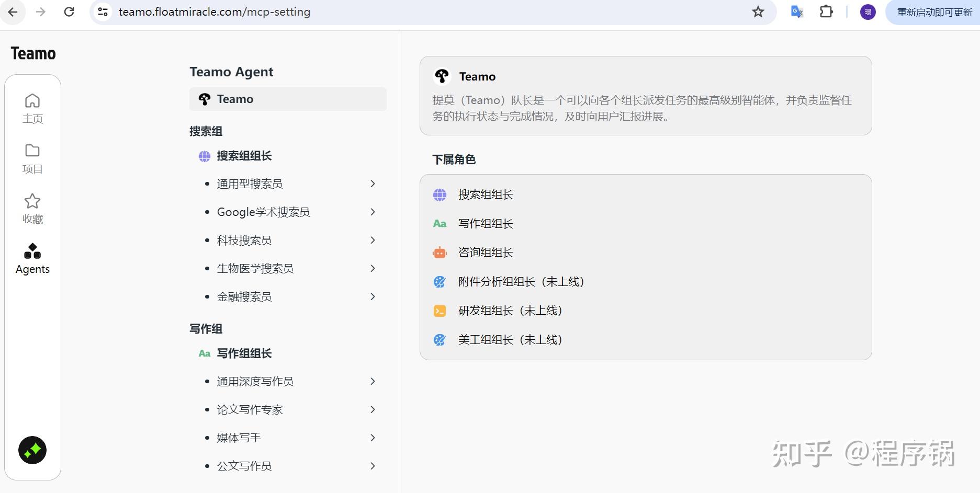Image resolution: width=980 pixels, height=493 pixels.
Task: Open 项目 projects folder in sidebar
Action: click(x=32, y=159)
